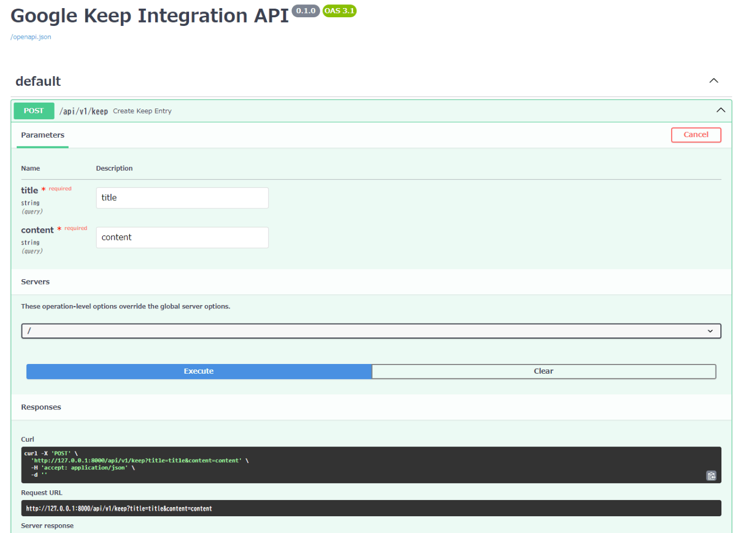Click the /api/v1/keep endpoint path

[x=84, y=111]
